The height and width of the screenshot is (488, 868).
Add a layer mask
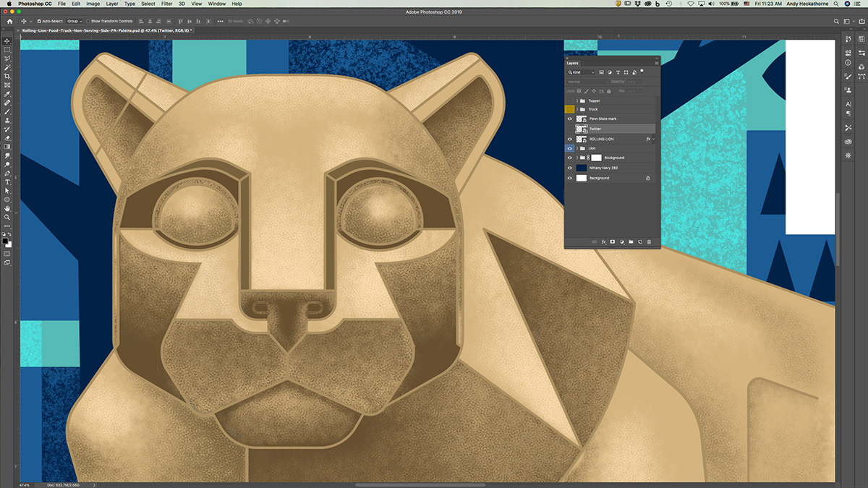click(x=613, y=241)
